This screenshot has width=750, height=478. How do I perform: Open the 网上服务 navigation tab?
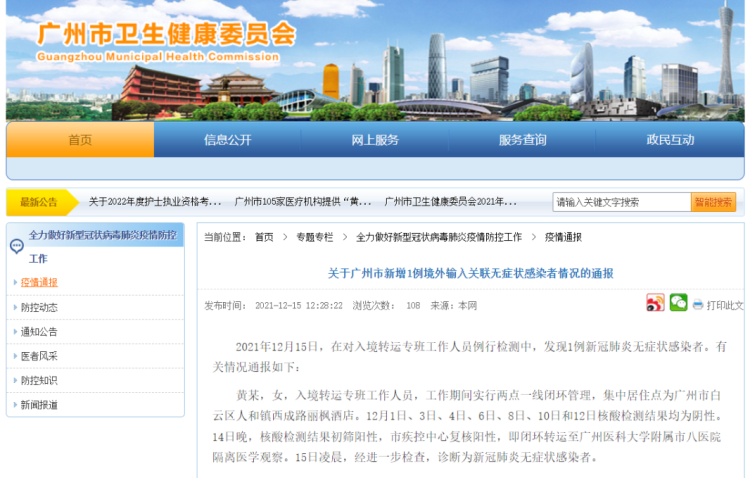coord(375,140)
